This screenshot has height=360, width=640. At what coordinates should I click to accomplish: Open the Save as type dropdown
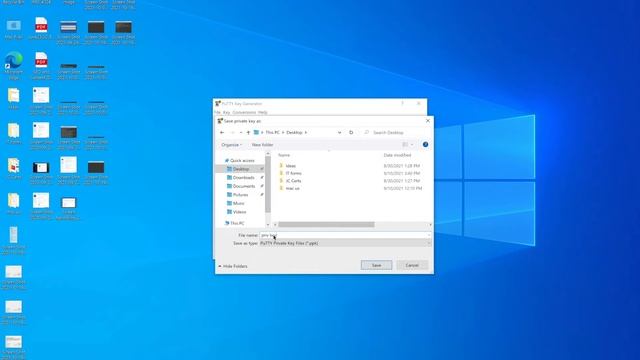click(x=345, y=243)
